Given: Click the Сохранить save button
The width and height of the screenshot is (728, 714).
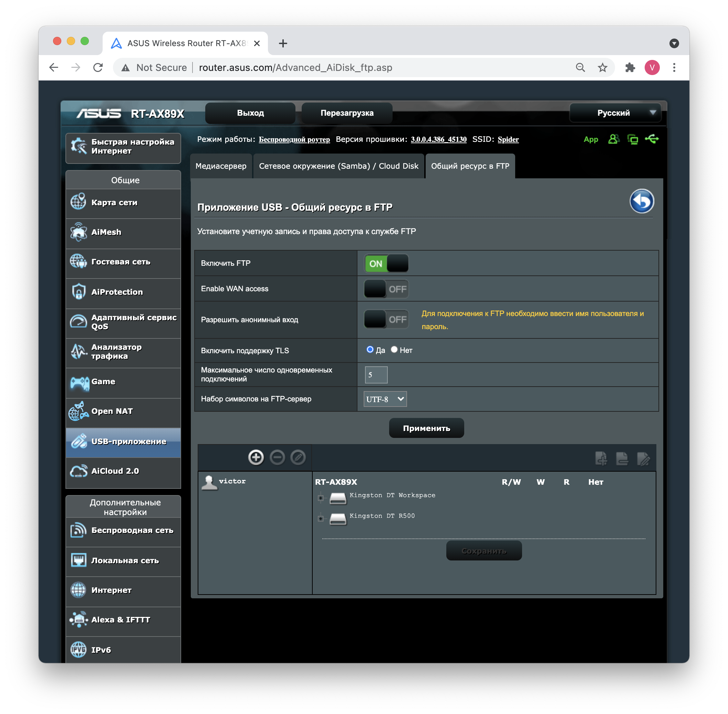Looking at the screenshot, I should click(x=484, y=550).
